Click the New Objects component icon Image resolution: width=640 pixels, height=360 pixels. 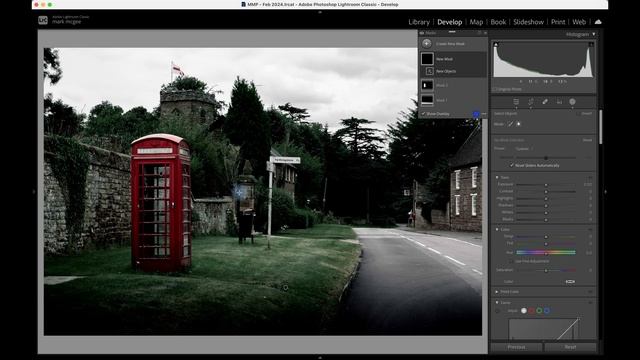pyautogui.click(x=429, y=71)
